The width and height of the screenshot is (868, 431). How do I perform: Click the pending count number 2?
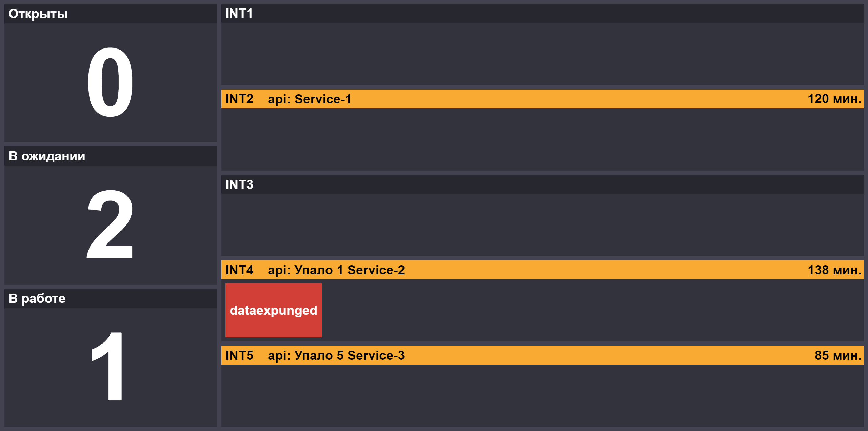pyautogui.click(x=110, y=224)
